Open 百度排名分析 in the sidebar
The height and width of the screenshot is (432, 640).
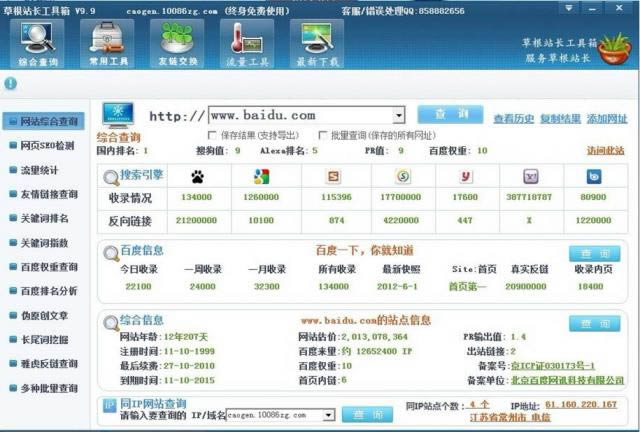pyautogui.click(x=43, y=291)
